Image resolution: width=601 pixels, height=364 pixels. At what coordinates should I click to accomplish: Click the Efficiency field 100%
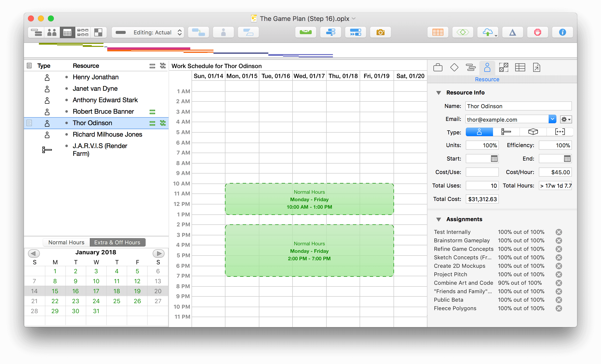[555, 145]
